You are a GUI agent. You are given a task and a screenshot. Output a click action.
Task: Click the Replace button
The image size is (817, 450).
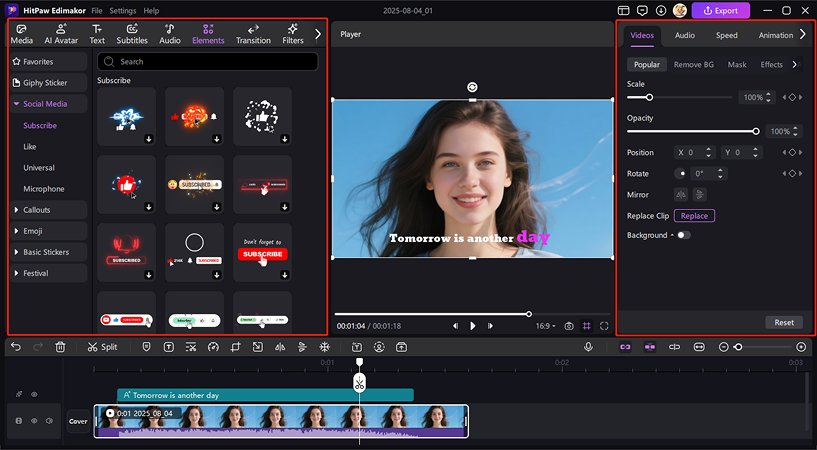(694, 216)
